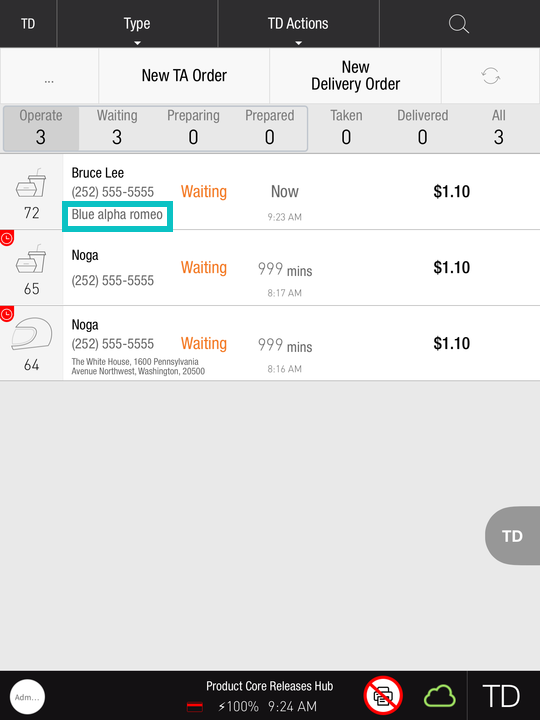Select the Operate filter tab
The height and width of the screenshot is (720, 540).
coord(41,128)
